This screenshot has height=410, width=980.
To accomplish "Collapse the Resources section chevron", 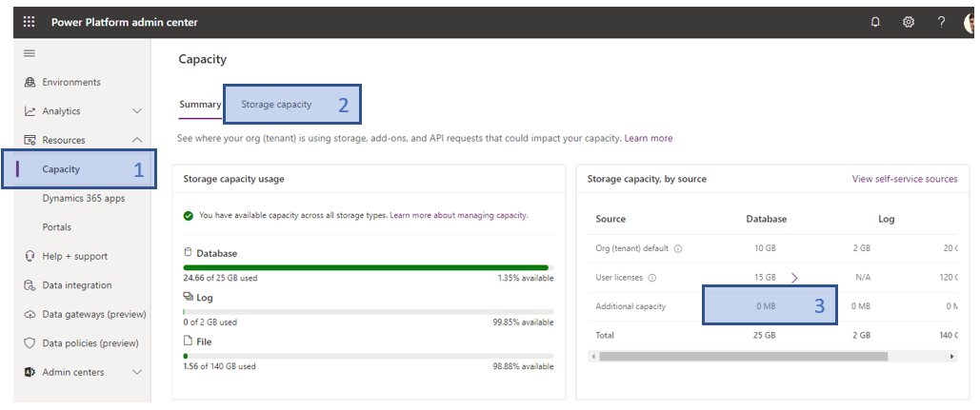I will [x=136, y=140].
